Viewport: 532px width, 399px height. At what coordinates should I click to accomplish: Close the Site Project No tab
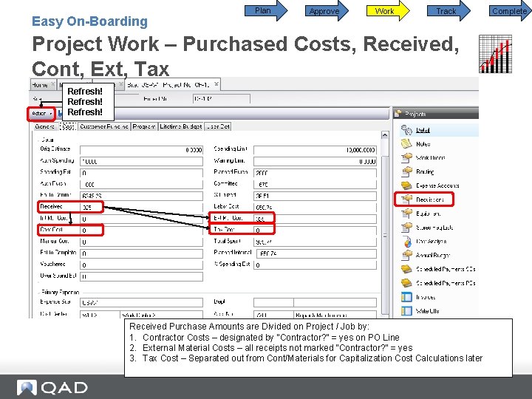pyautogui.click(x=216, y=83)
